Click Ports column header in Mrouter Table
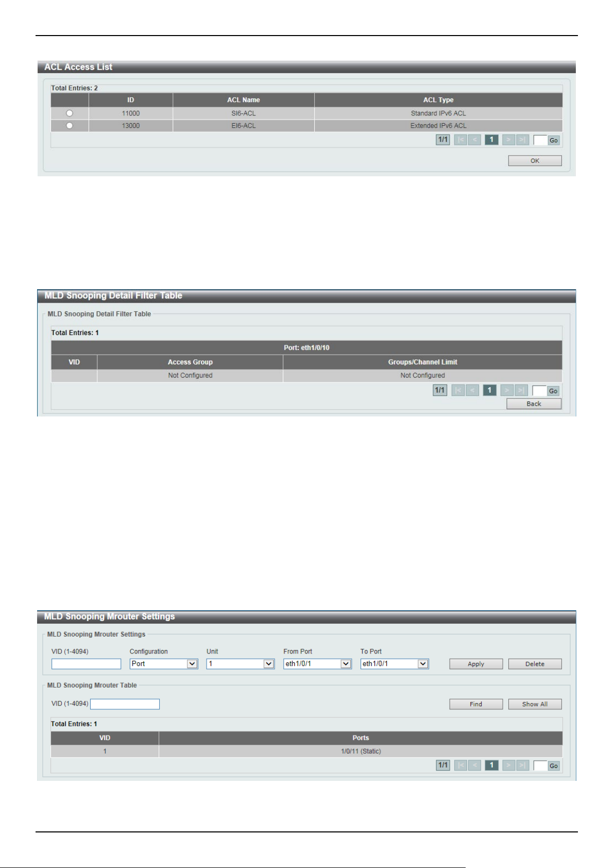This screenshot has width=614, height=868. [361, 738]
